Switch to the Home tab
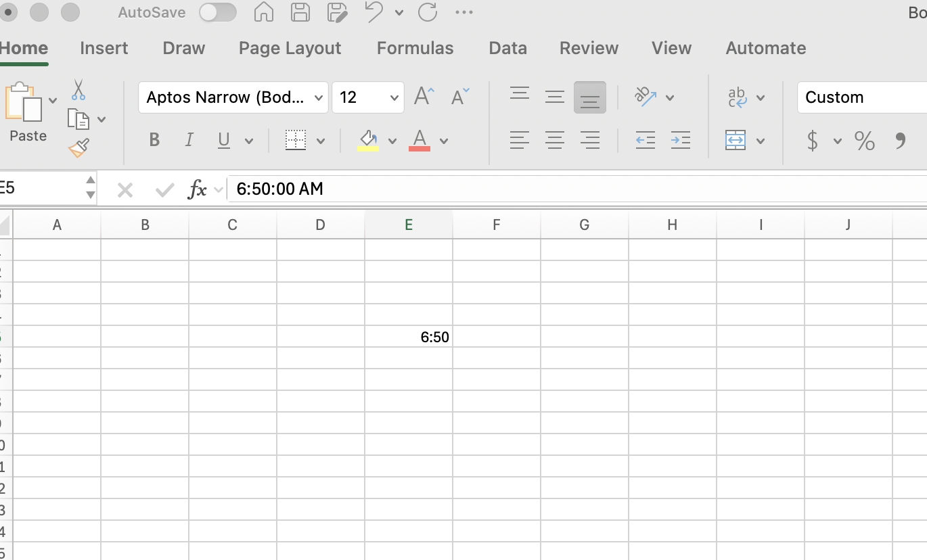 [x=24, y=48]
